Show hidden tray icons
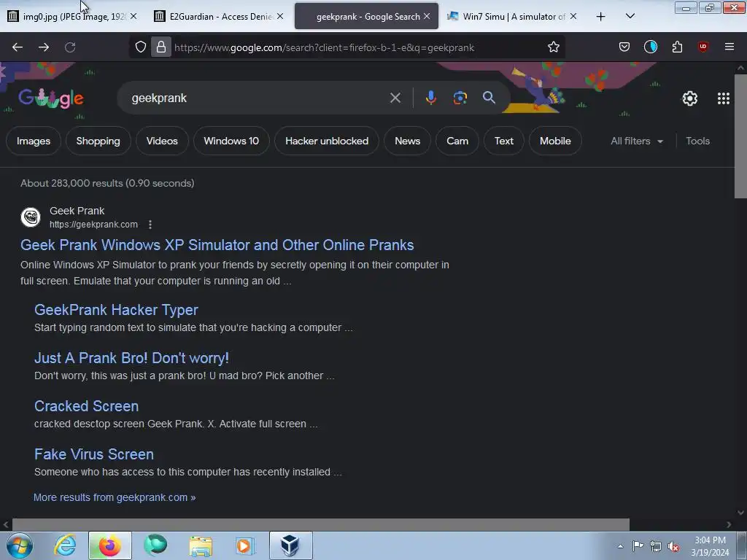 (x=620, y=547)
